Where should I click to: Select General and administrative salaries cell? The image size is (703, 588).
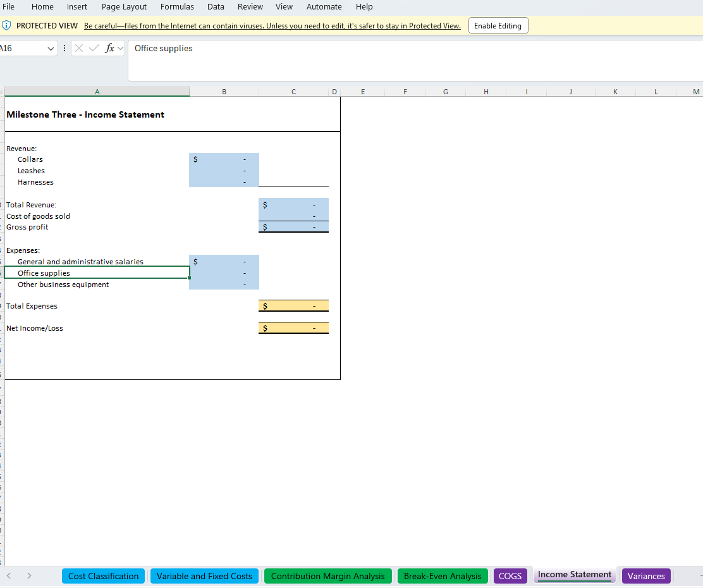(x=97, y=262)
